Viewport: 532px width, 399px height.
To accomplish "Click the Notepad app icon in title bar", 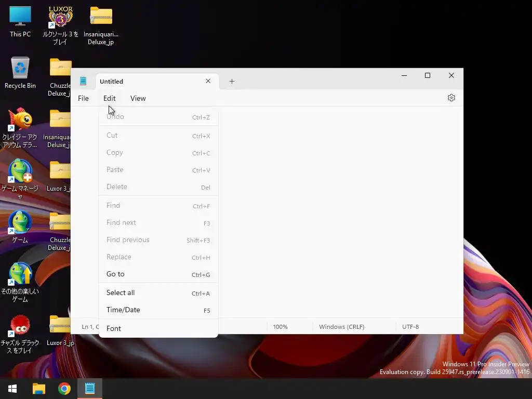I will [83, 81].
